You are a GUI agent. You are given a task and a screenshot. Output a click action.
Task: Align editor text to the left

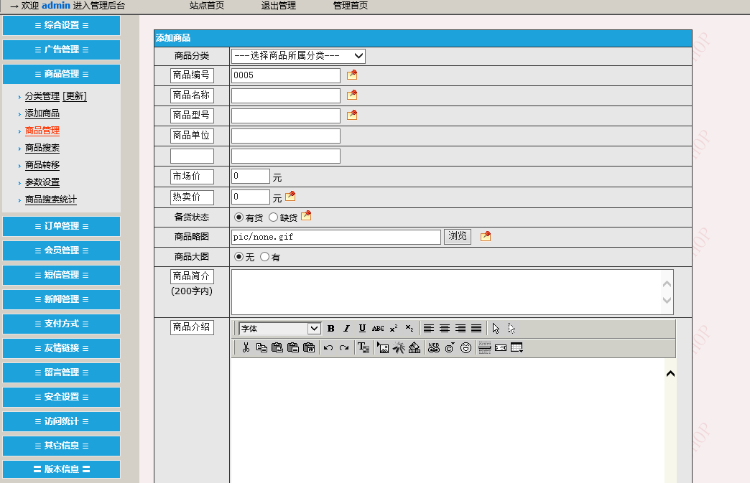pos(429,329)
